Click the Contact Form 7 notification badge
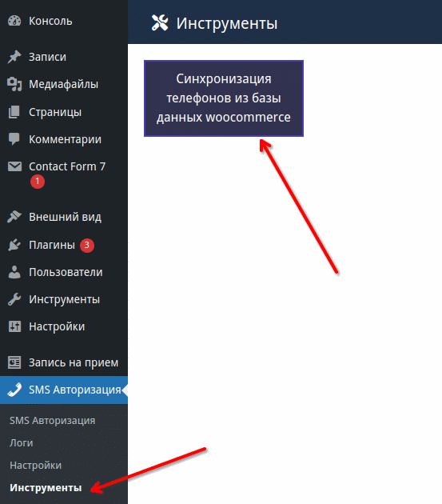442x504 pixels. pyautogui.click(x=38, y=182)
